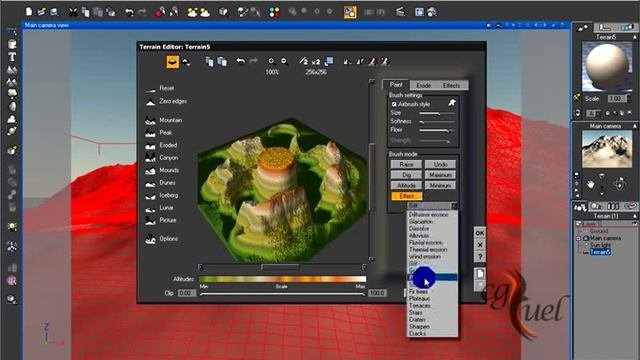This screenshot has height=360, width=640.
Task: Confirm terrain edits with OK button
Action: (x=480, y=233)
